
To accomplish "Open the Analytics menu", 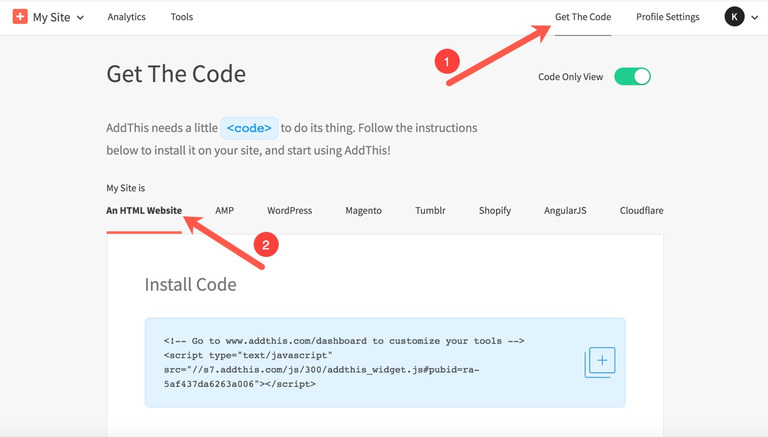I will 126,17.
